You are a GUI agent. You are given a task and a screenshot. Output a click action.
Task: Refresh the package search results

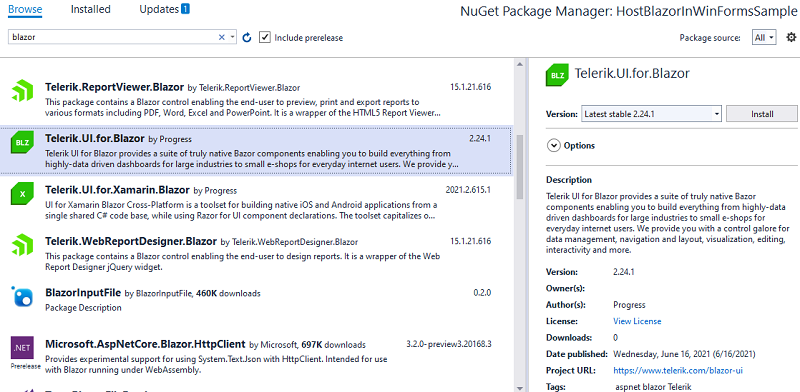(247, 37)
